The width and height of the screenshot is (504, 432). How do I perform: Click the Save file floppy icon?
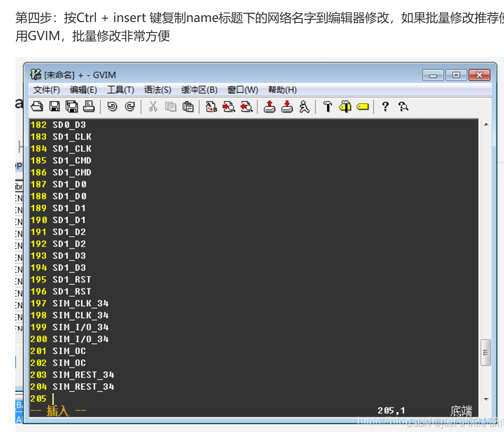[54, 107]
